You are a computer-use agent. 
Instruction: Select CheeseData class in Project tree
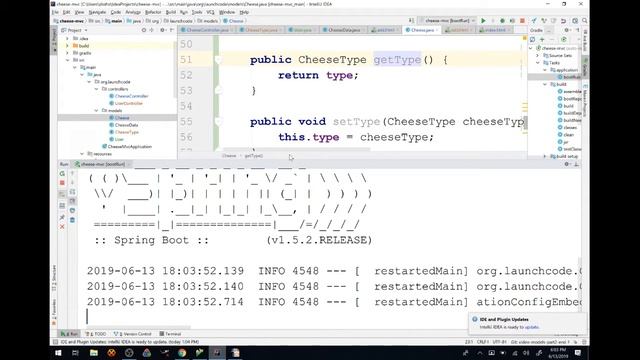(x=124, y=125)
